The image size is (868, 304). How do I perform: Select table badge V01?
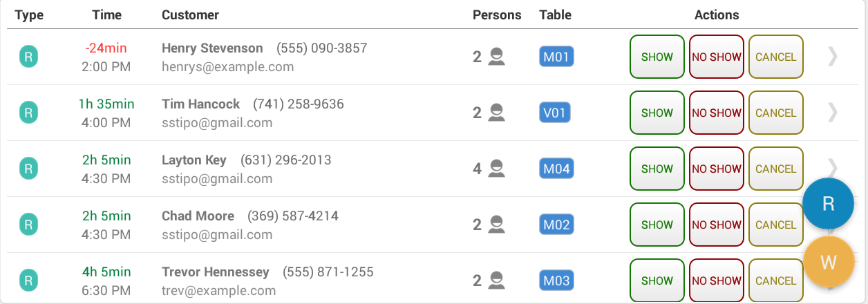[x=555, y=113]
